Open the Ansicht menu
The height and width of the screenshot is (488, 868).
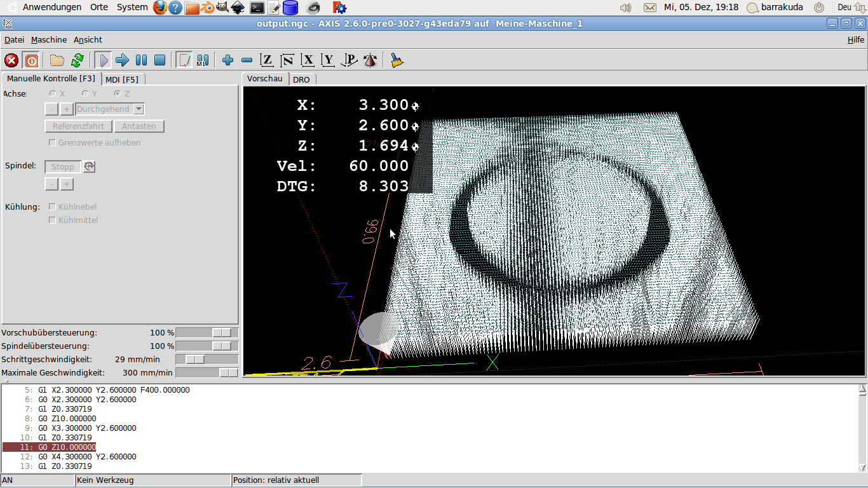(x=88, y=39)
